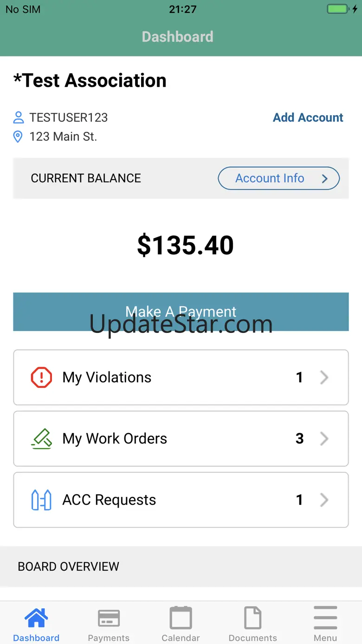Screen dimensions: 362x644
Task: Open the hamburger Menu icon
Action: tap(325, 618)
